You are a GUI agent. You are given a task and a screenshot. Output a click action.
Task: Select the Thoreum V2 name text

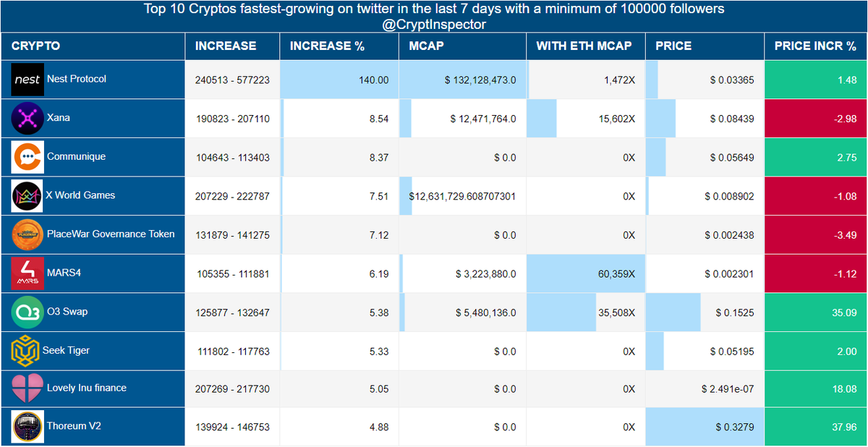74,425
